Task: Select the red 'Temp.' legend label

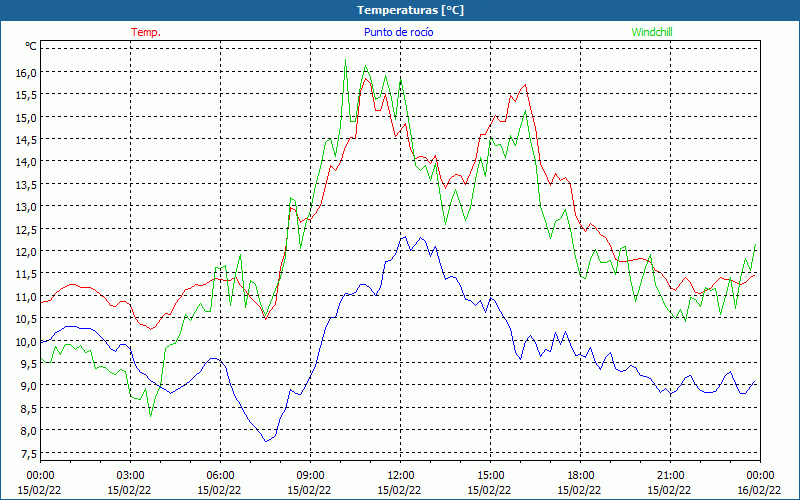Action: 146,32
